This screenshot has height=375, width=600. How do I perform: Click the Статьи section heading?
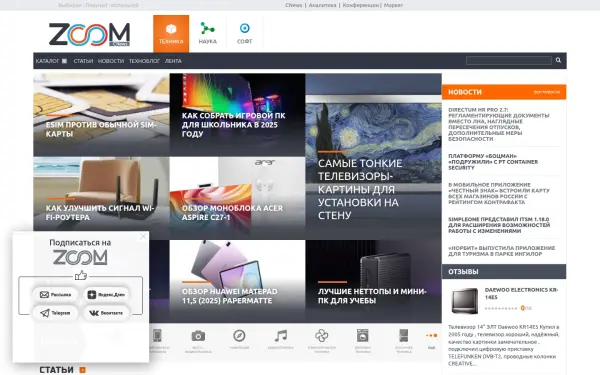click(x=56, y=370)
